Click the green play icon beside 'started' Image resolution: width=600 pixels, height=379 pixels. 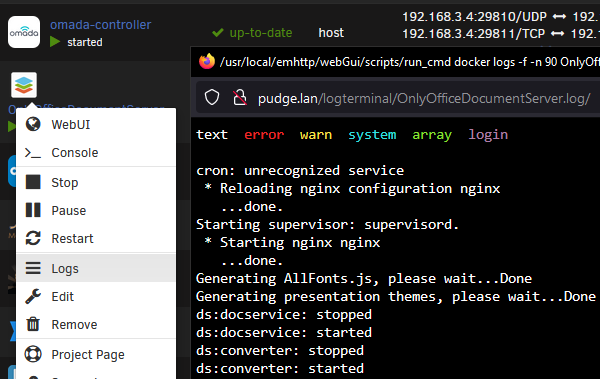(55, 41)
